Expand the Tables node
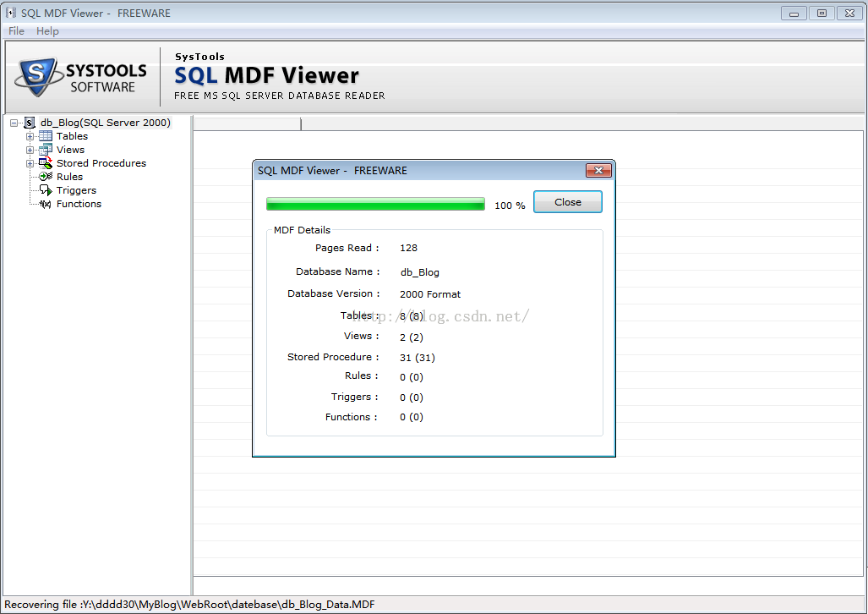The width and height of the screenshot is (868, 614). point(30,136)
